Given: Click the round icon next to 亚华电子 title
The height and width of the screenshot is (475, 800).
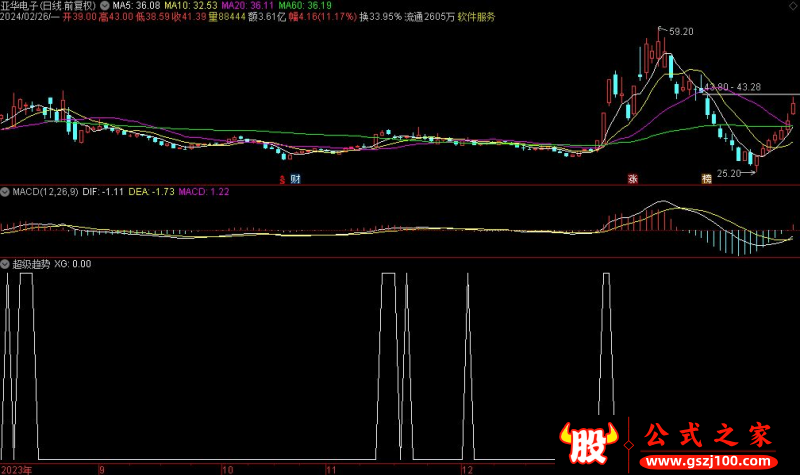Looking at the screenshot, I should [105, 6].
